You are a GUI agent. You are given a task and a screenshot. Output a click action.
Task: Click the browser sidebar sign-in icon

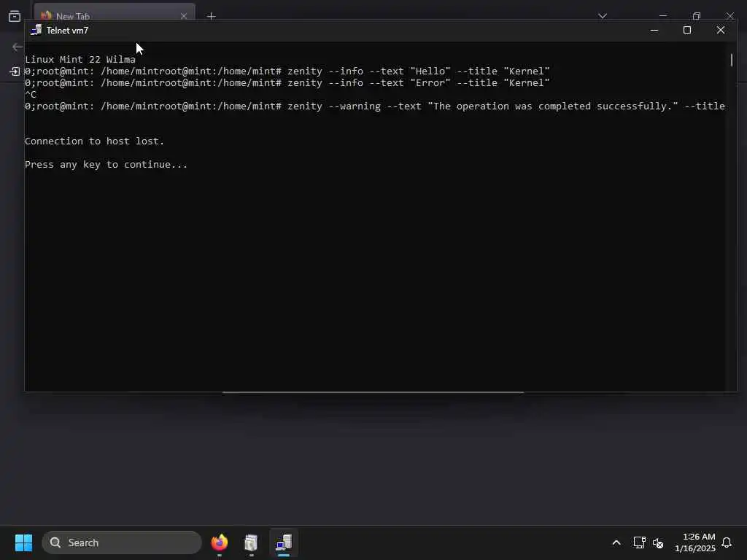[x=15, y=71]
